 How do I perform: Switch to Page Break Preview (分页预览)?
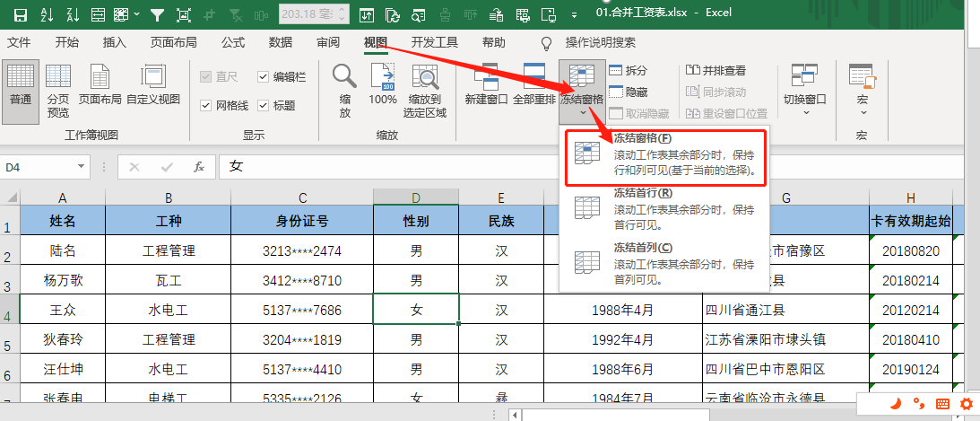[x=58, y=92]
